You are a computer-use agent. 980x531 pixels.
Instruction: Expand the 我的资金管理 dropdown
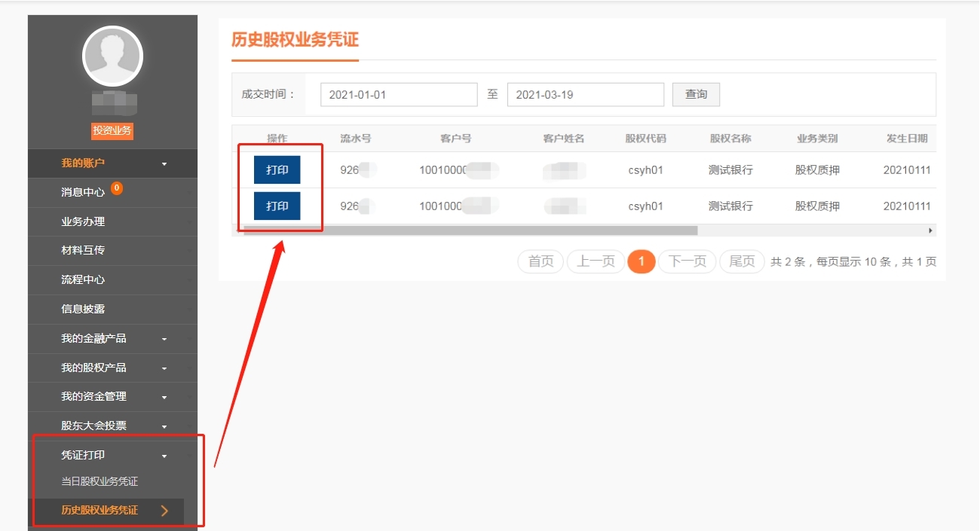point(164,398)
